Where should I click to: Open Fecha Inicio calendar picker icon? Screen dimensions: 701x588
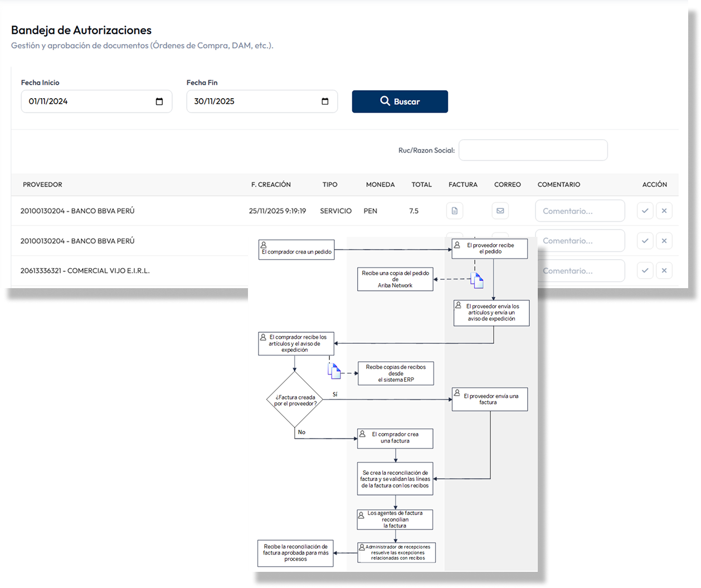tap(159, 101)
